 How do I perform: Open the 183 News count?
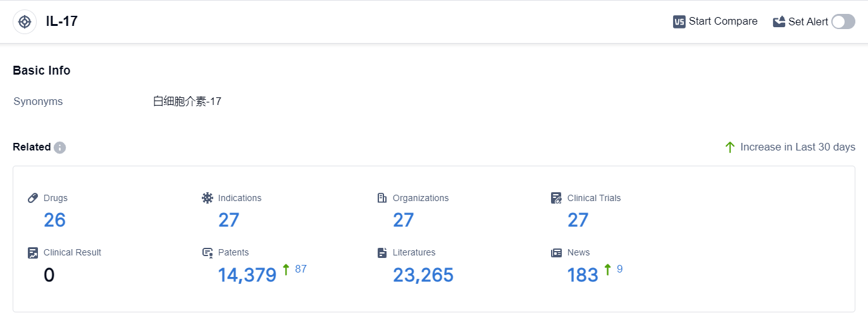583,275
